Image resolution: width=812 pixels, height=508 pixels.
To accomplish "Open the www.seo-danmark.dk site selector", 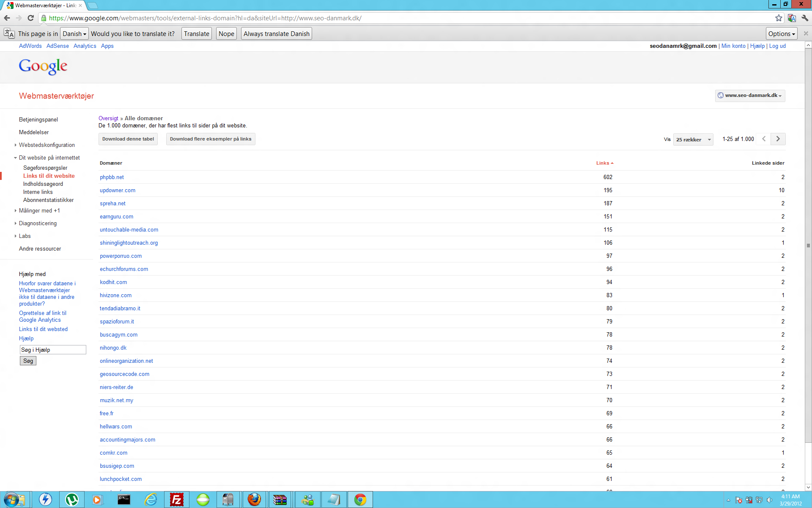I will [750, 96].
